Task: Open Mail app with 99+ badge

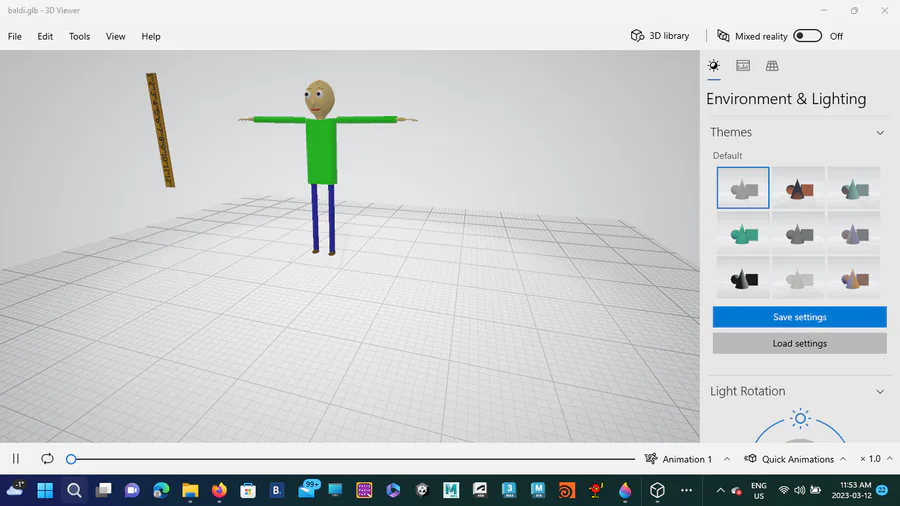Action: [x=308, y=489]
